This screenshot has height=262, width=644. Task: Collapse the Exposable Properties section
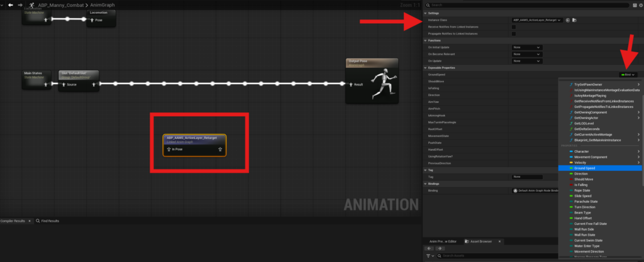[x=426, y=67]
